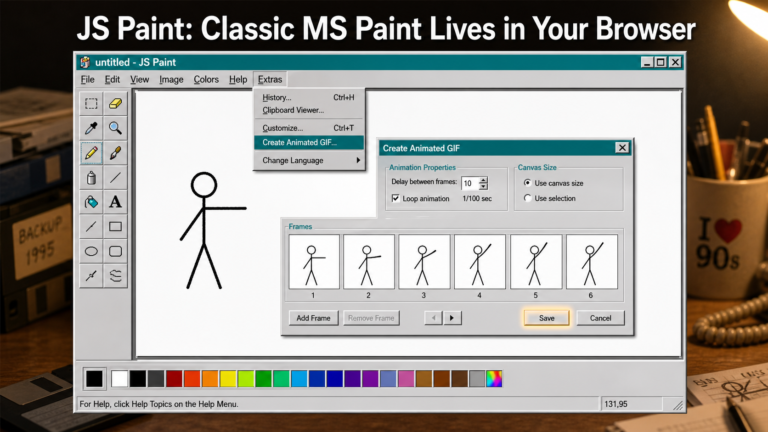Expand the Change Language submenu

(x=309, y=160)
